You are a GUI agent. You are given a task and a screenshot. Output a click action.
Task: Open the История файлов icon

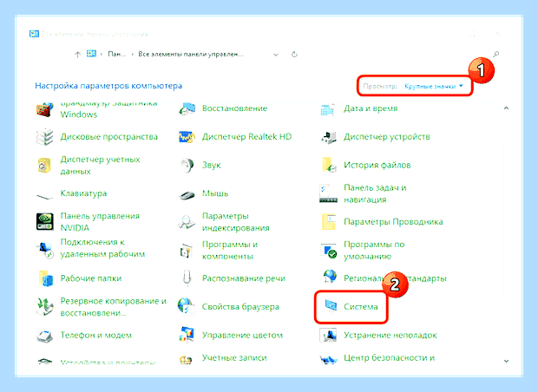click(328, 165)
